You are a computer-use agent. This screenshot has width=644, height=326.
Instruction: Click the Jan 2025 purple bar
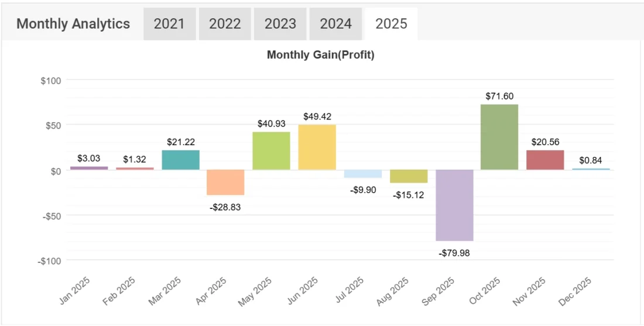[x=89, y=168]
